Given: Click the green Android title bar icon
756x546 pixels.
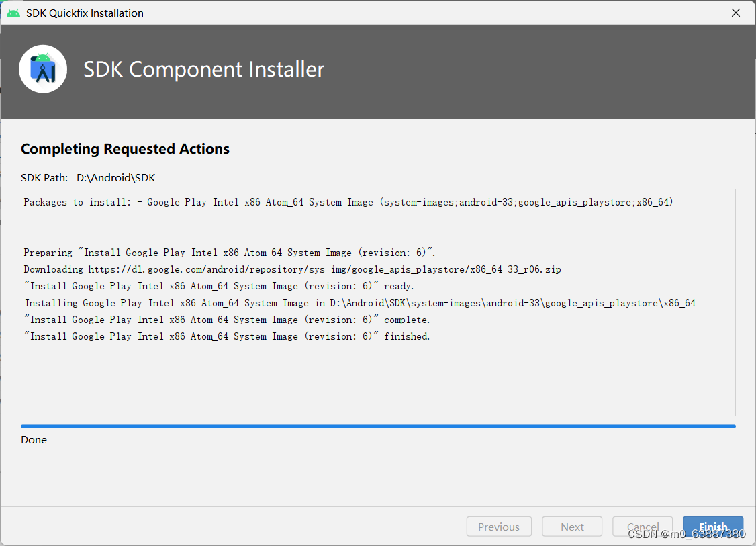Looking at the screenshot, I should pyautogui.click(x=13, y=13).
